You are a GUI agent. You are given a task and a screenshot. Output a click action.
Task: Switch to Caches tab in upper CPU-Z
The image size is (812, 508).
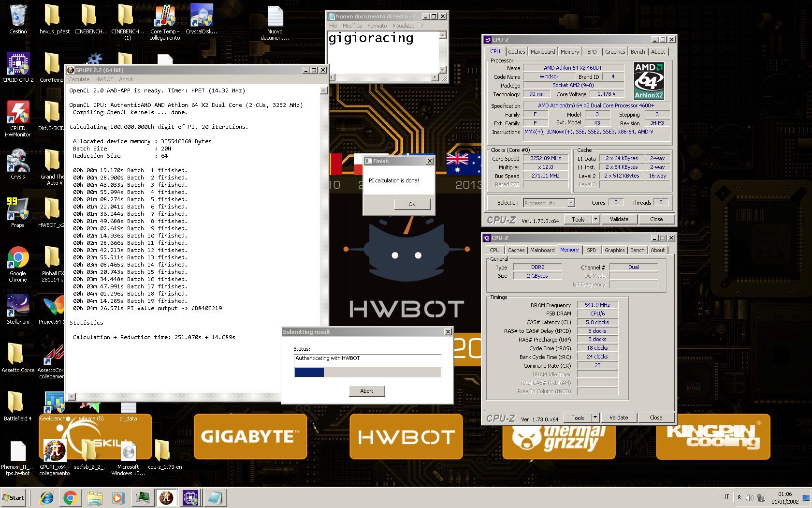pyautogui.click(x=516, y=52)
